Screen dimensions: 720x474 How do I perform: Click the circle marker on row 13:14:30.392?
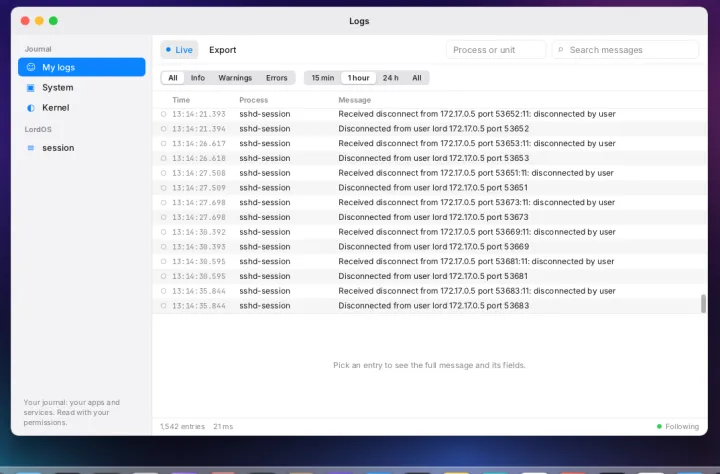[x=163, y=232]
